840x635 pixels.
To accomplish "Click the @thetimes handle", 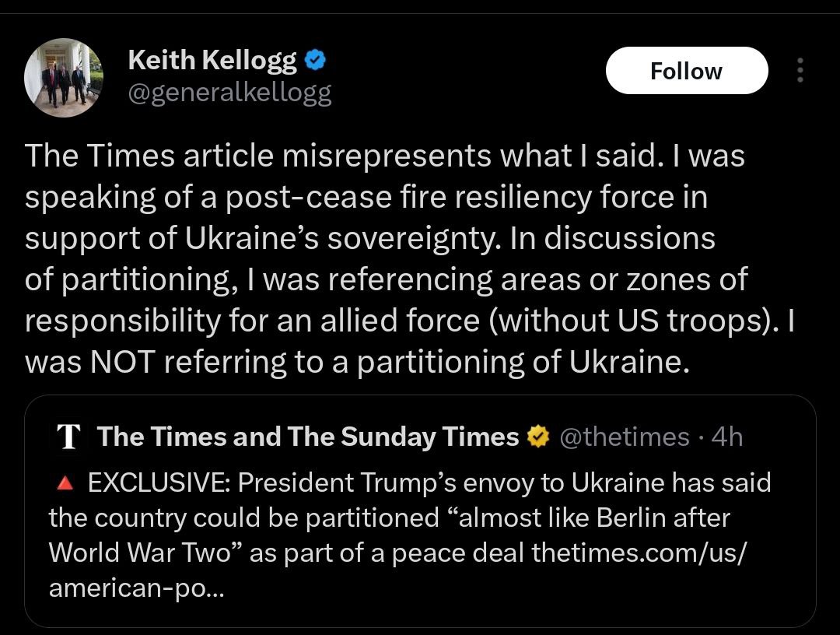I will [624, 437].
